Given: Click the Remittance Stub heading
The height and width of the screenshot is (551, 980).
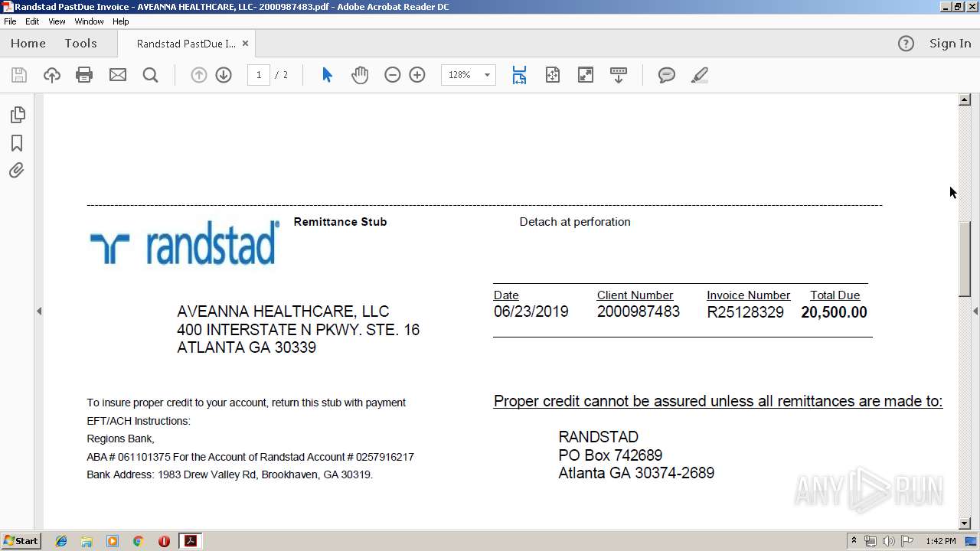Looking at the screenshot, I should point(340,222).
